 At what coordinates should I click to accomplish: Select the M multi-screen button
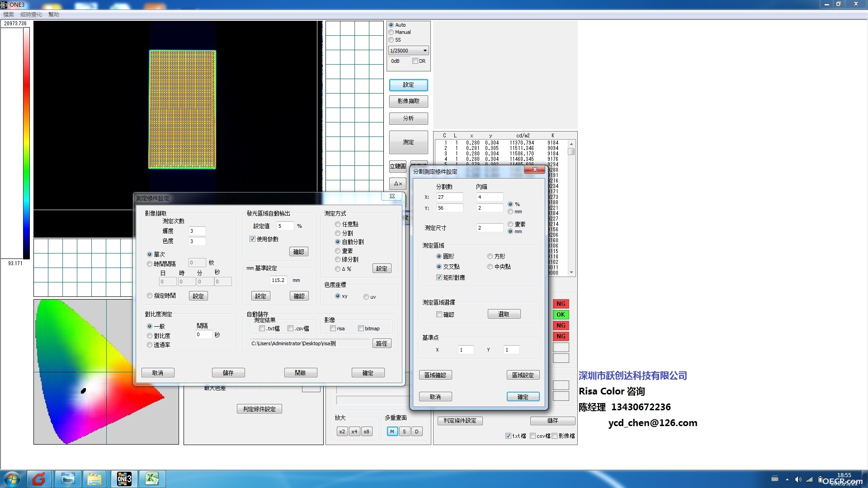[392, 432]
